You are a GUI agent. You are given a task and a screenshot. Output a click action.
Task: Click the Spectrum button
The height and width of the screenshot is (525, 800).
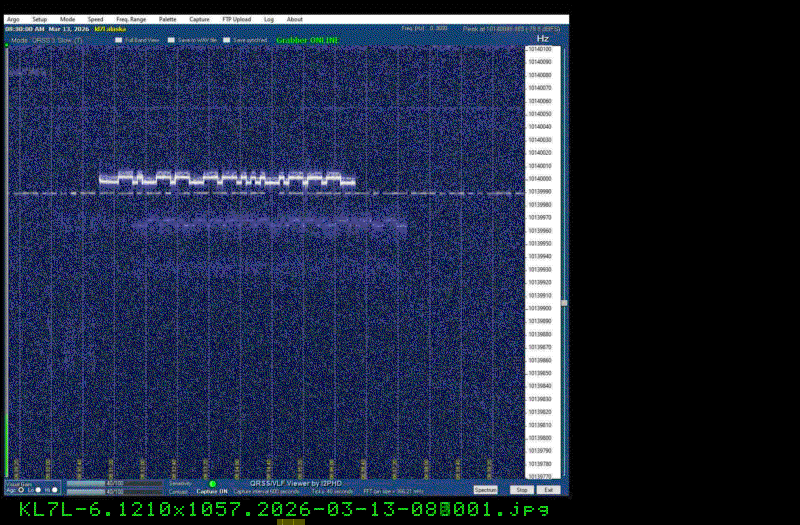(486, 490)
